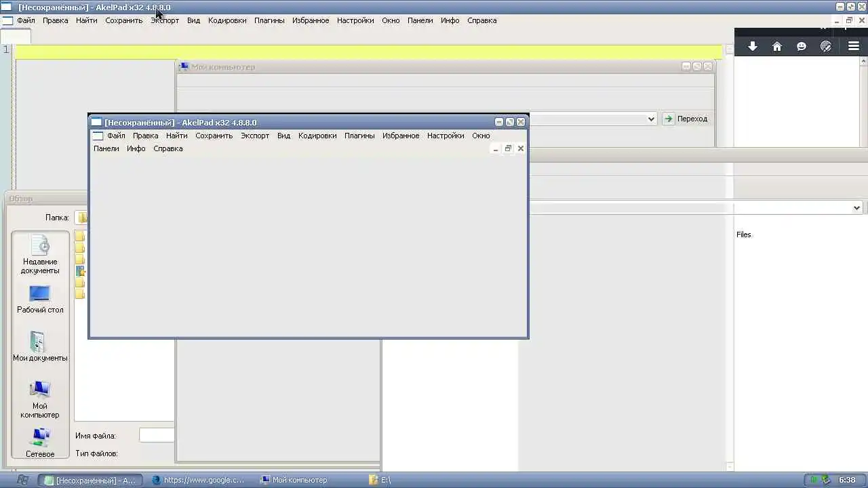The image size is (868, 488).
Task: Click the front AkelPad window's title bar icon
Action: click(96, 123)
